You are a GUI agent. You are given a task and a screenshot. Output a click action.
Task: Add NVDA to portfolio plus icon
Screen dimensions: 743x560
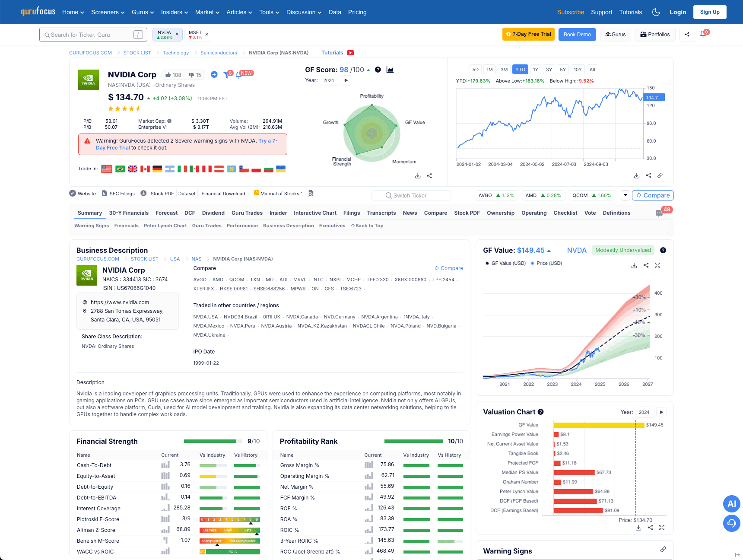point(214,74)
